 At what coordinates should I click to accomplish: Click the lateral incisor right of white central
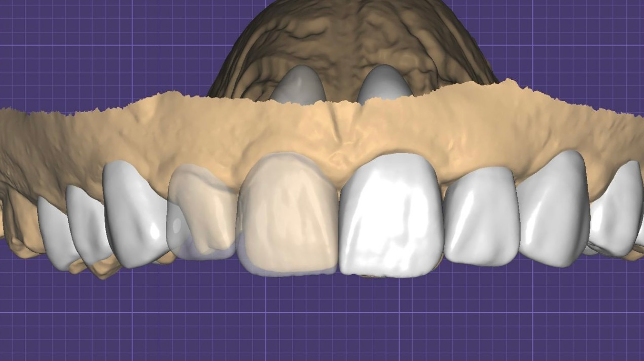click(x=480, y=216)
